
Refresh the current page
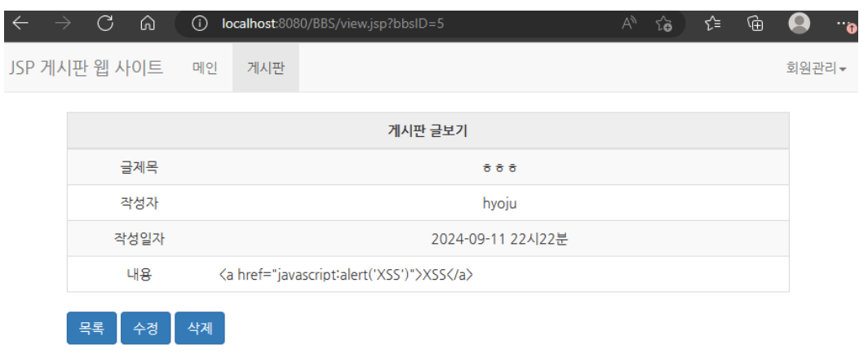(x=105, y=24)
